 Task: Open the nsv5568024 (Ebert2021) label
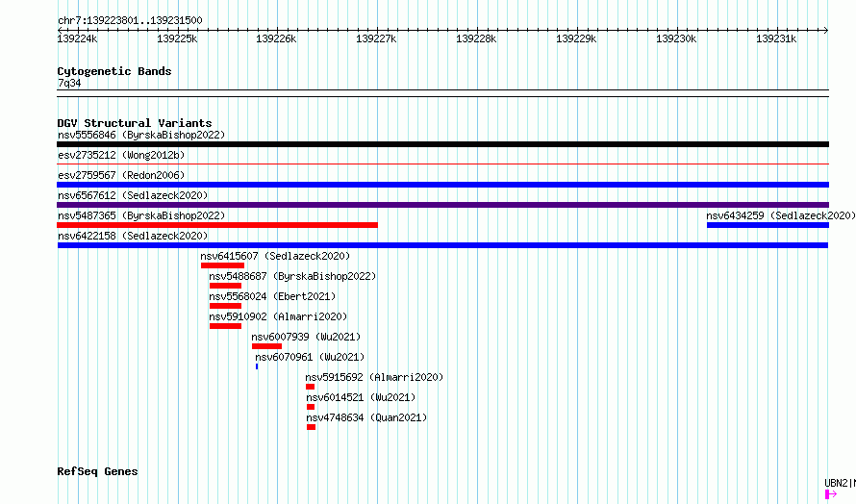(x=272, y=296)
